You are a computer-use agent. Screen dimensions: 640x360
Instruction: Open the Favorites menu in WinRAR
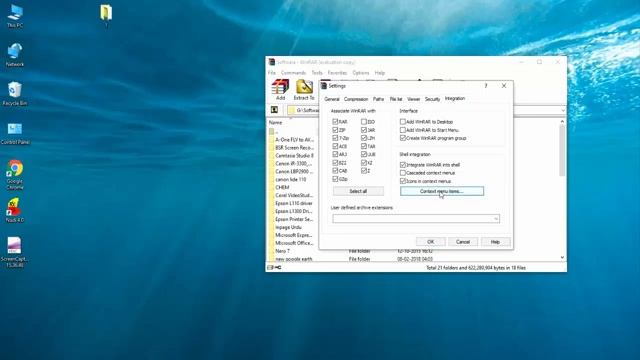337,73
